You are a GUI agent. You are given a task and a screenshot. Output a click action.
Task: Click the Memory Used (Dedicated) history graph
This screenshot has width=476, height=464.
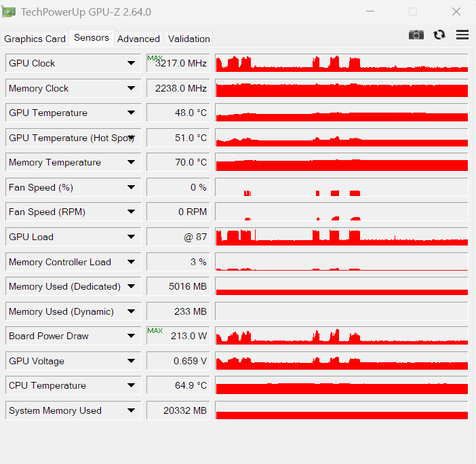(x=342, y=286)
